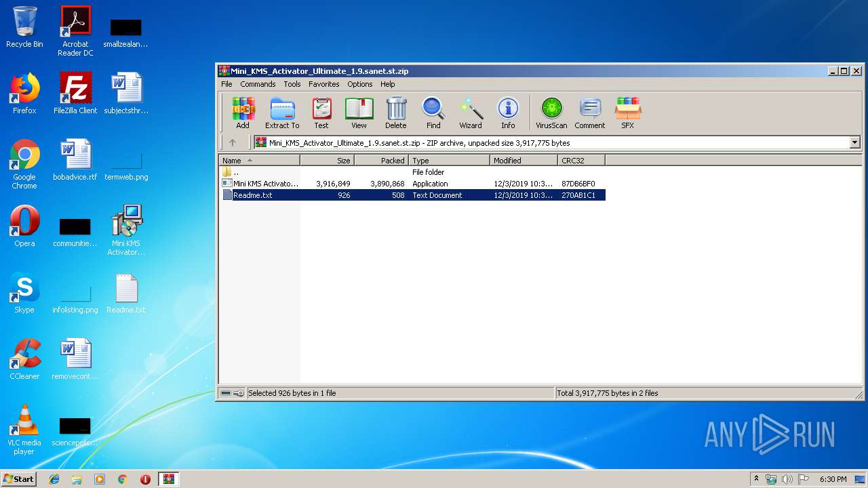The width and height of the screenshot is (868, 488).
Task: Select the parent folder '..' row
Action: click(412, 172)
